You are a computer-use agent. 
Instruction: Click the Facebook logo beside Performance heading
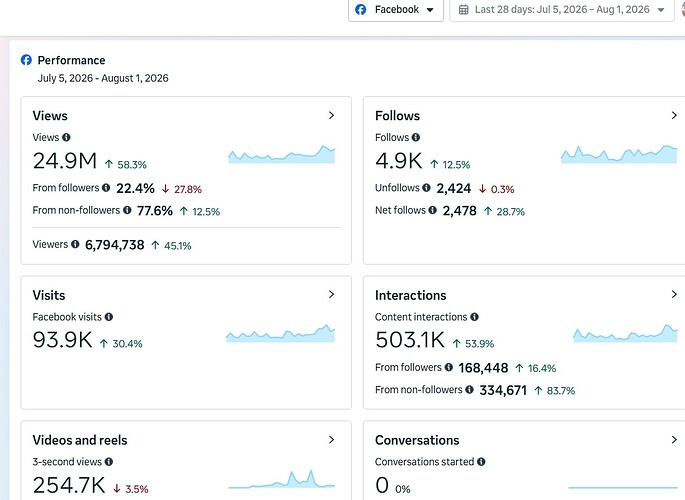pyautogui.click(x=26, y=60)
